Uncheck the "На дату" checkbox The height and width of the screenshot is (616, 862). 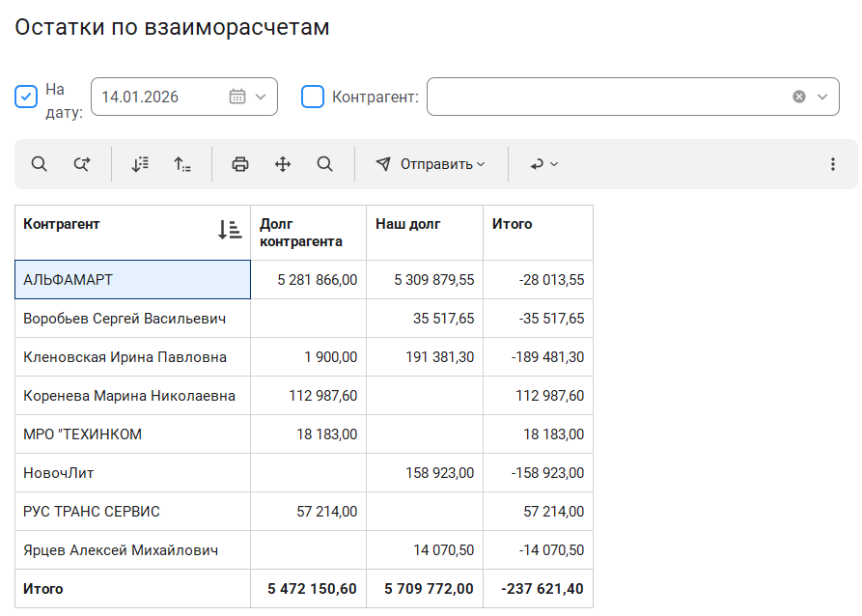[x=26, y=97]
